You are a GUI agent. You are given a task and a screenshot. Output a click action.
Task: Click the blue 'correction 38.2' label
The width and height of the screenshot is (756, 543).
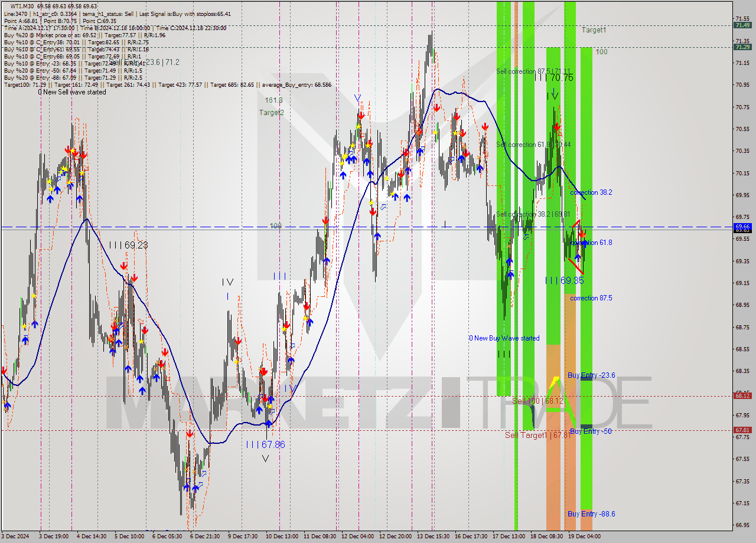click(x=591, y=192)
